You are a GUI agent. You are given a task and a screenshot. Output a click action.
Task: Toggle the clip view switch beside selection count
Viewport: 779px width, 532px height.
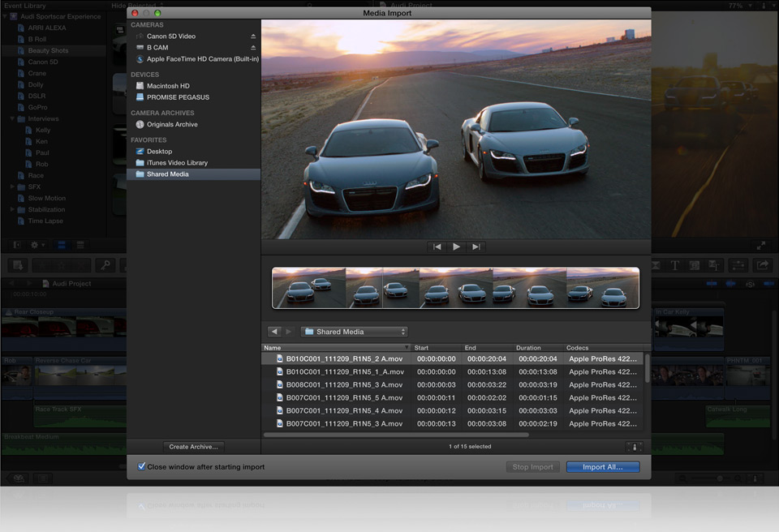click(635, 447)
